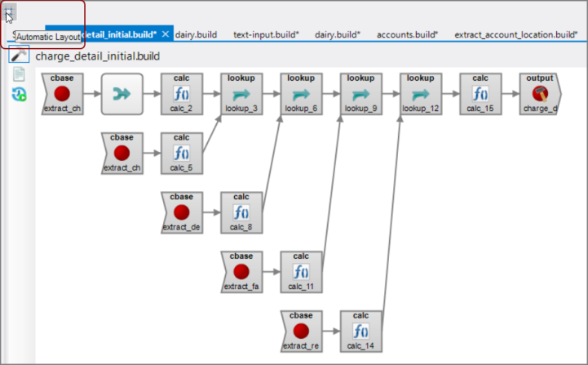This screenshot has width=588, height=365.
Task: Select the unlabeled merge arrows node
Action: pos(122,94)
